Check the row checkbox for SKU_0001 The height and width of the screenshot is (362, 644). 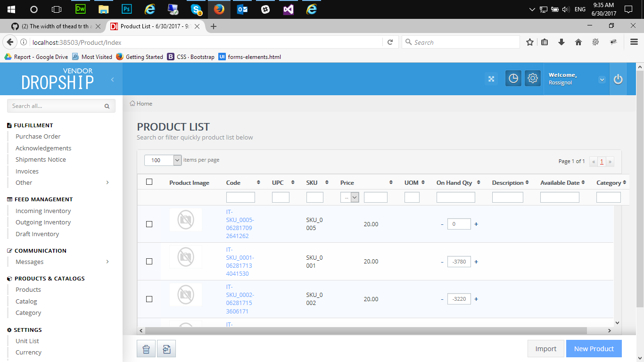[149, 262]
